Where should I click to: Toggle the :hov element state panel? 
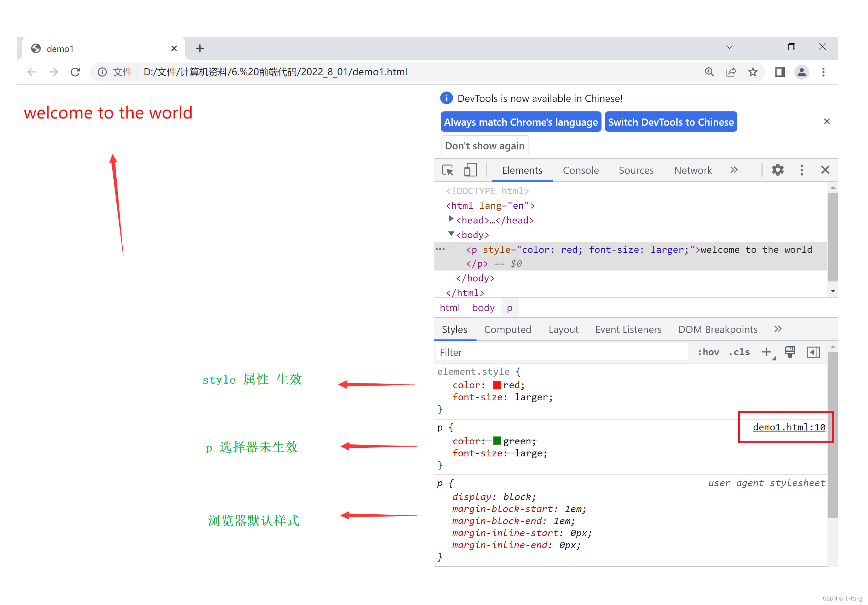pos(708,352)
